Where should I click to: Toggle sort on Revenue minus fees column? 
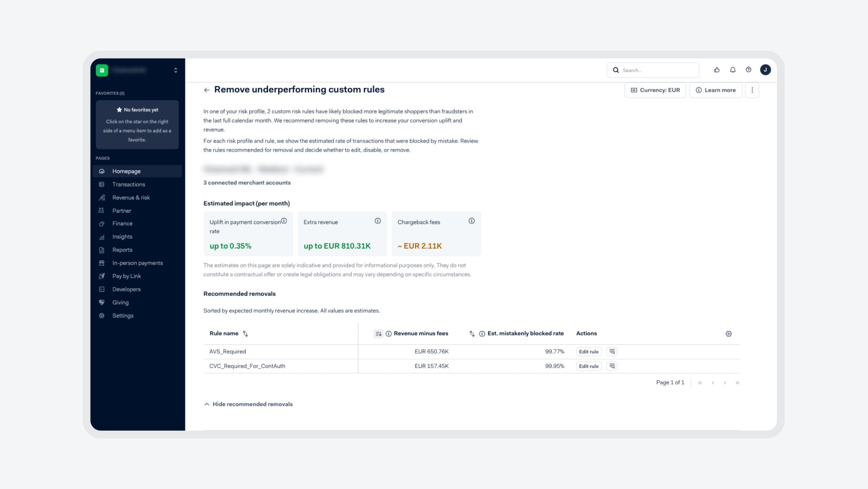coord(378,334)
